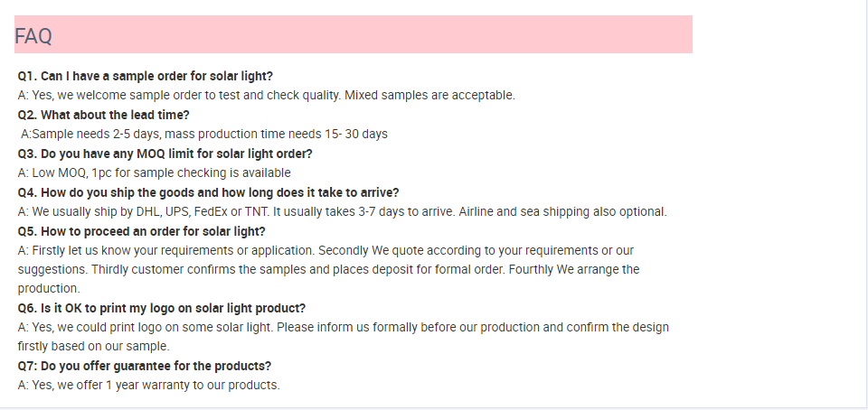Select the Q2 lead time question
Screen dimensions: 868x410
click(103, 115)
